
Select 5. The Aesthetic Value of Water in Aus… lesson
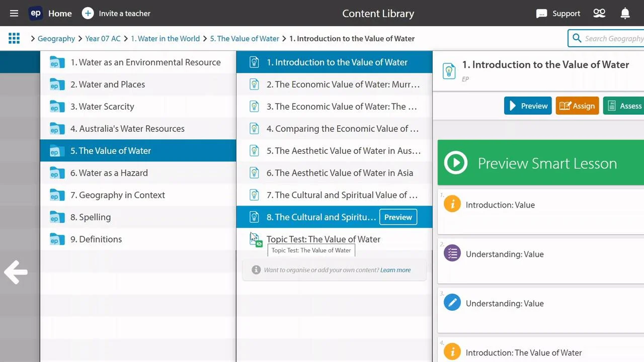coord(334,151)
